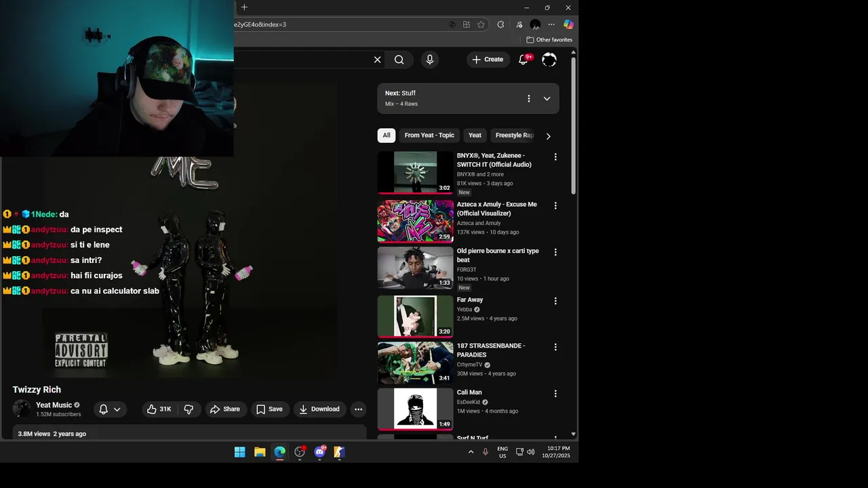This screenshot has width=868, height=488.
Task: Download the Twizzy Rich video
Action: click(x=319, y=409)
